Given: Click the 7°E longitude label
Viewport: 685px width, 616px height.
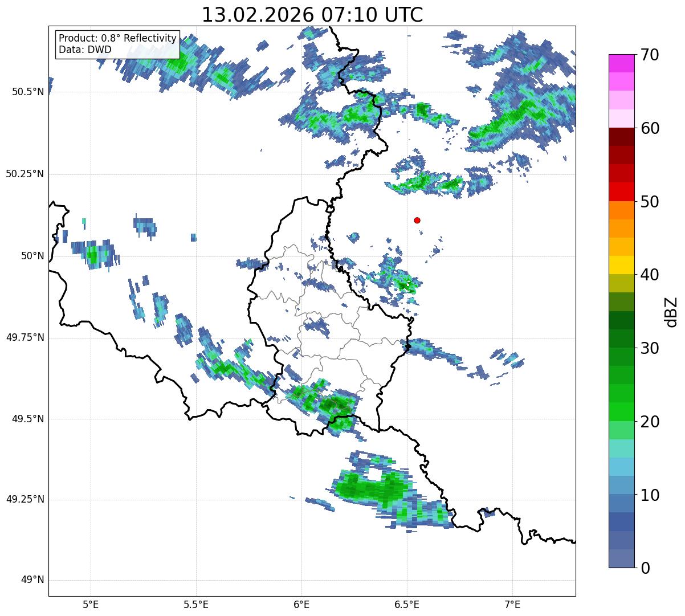Looking at the screenshot, I should [512, 604].
